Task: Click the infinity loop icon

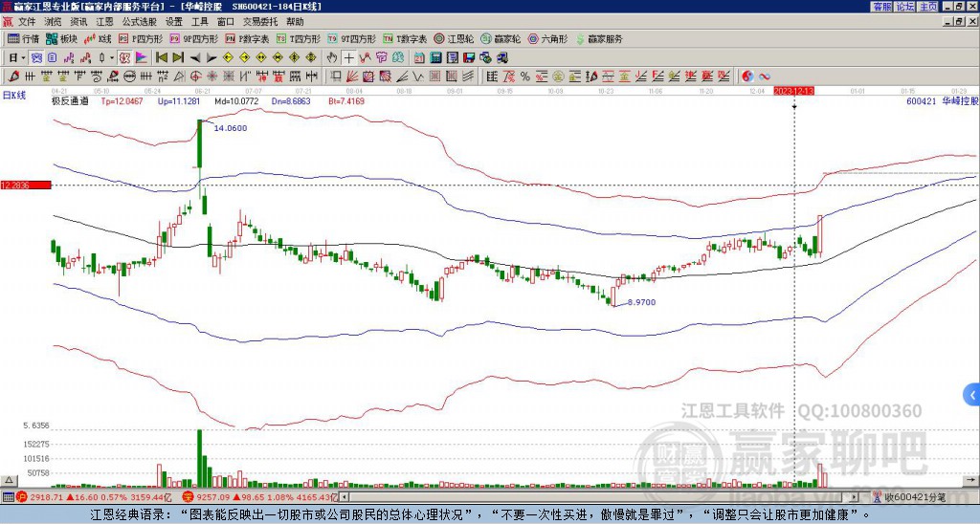Action: click(765, 76)
